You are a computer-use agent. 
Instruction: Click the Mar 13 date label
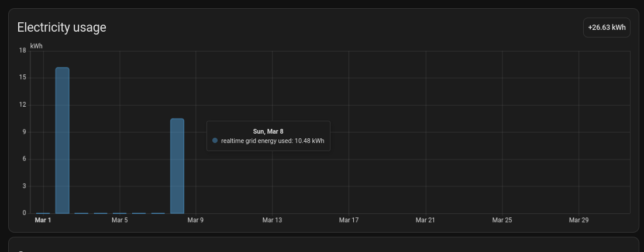pos(272,220)
